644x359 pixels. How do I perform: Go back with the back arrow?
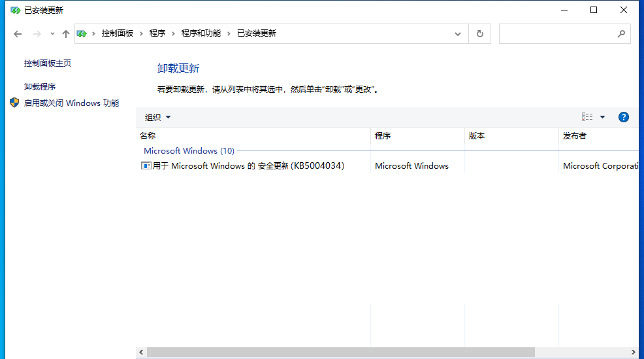coord(17,34)
